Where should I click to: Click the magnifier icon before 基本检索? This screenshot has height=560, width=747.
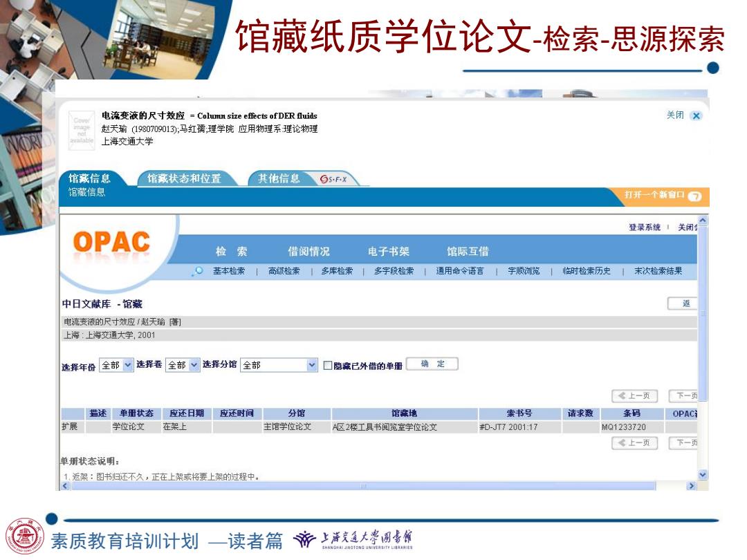[x=199, y=271]
